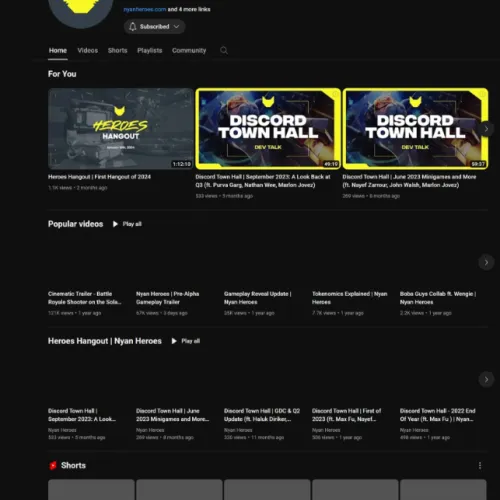Image resolution: width=500 pixels, height=500 pixels.
Task: Show next For You videos arrow
Action: [x=486, y=129]
